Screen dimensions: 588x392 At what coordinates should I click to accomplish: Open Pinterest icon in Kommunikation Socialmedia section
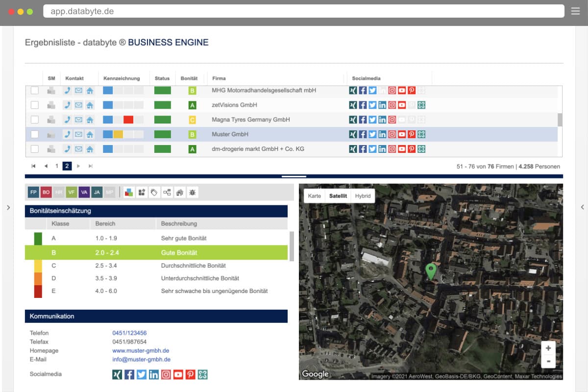(191, 374)
